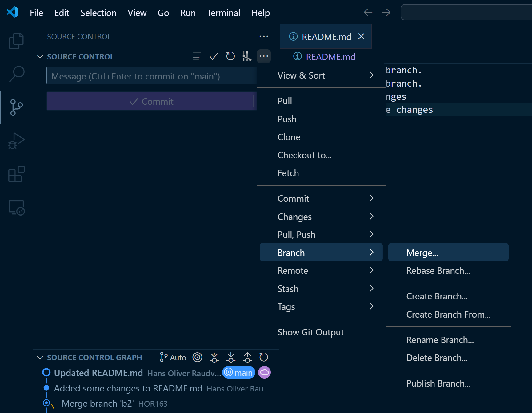Open Views and More Actions ellipsis in panel header
This screenshot has width=532, height=413.
[264, 36]
